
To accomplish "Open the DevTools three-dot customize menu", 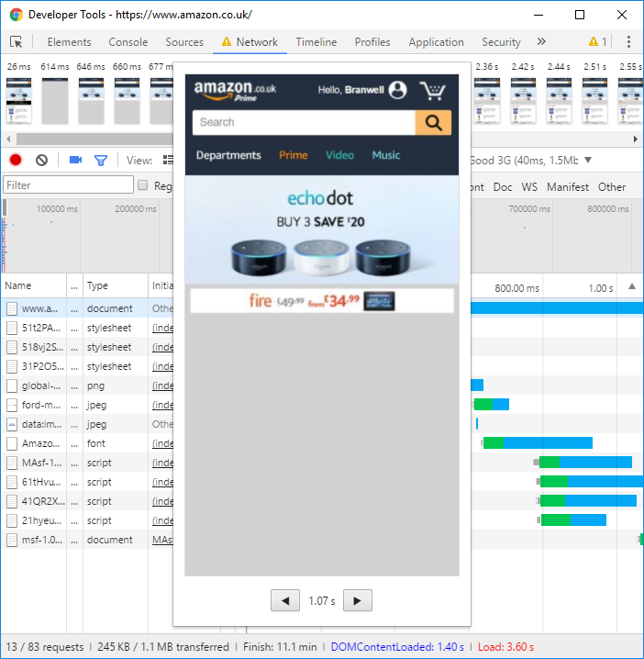I will (628, 41).
